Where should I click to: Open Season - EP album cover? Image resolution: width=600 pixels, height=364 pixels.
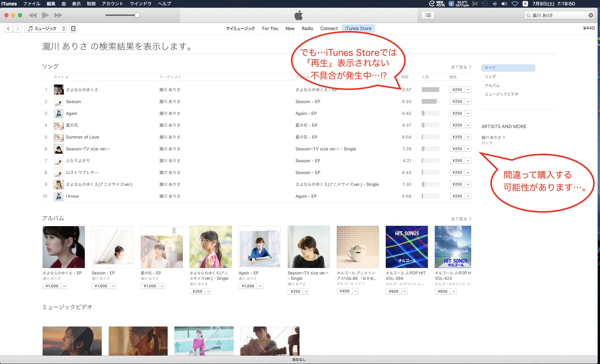[x=113, y=247]
